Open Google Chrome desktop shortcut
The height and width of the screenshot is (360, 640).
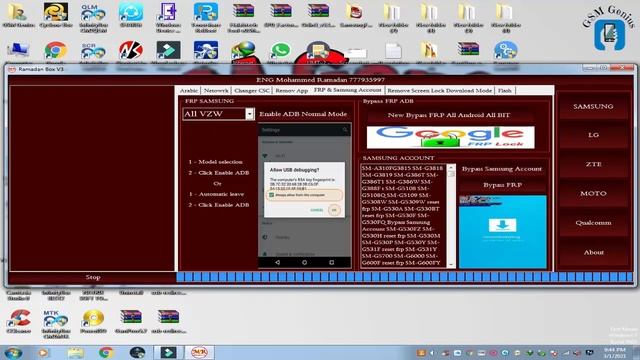pyautogui.click(x=56, y=51)
